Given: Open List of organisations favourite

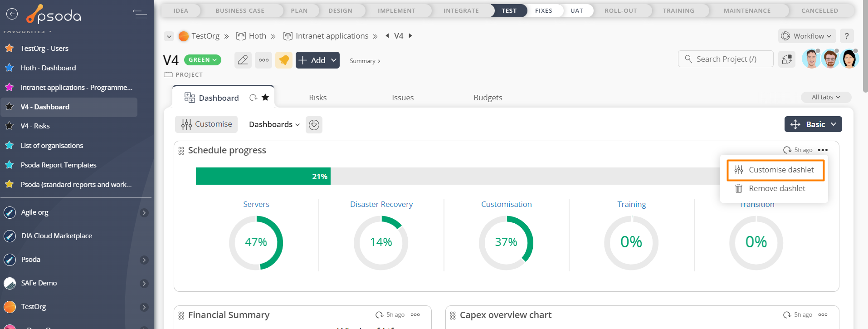Looking at the screenshot, I should 52,145.
